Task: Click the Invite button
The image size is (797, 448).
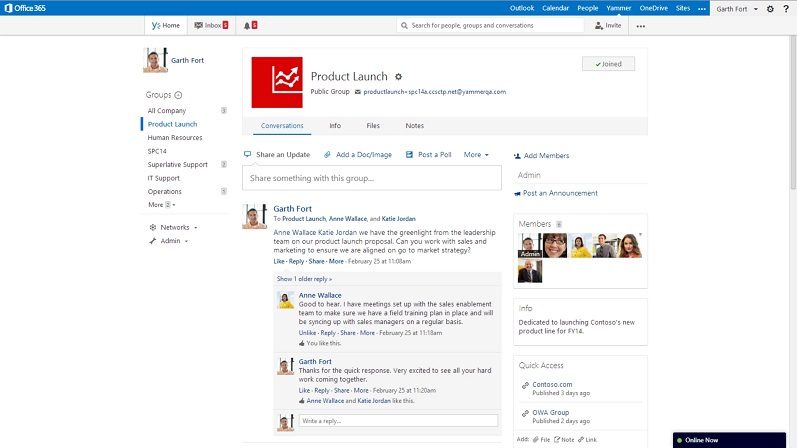Action: point(608,25)
